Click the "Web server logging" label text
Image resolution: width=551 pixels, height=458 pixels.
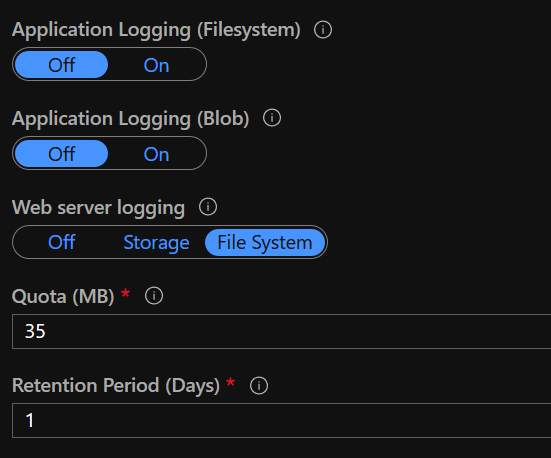coord(98,207)
